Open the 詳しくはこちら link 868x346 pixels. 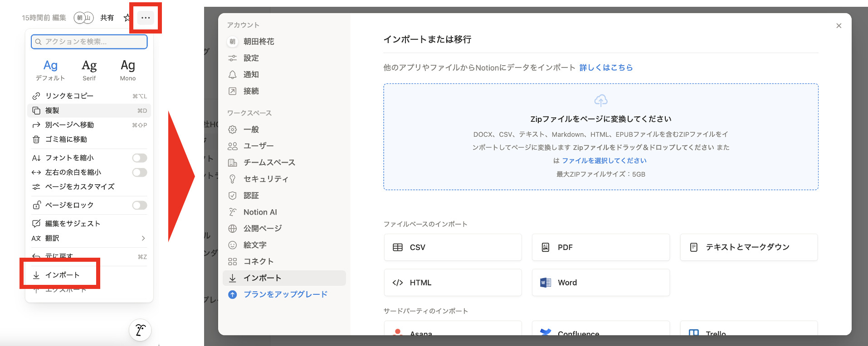606,67
